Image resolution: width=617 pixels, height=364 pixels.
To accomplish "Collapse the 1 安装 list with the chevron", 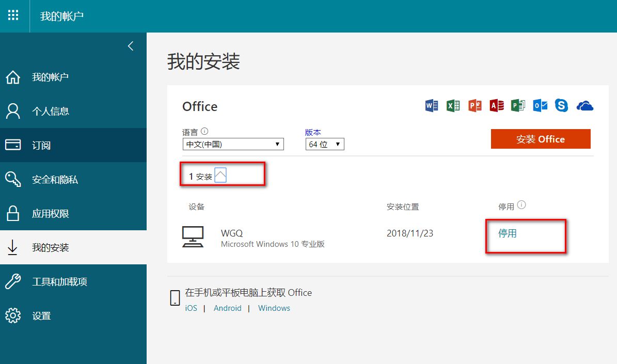I will [x=220, y=175].
